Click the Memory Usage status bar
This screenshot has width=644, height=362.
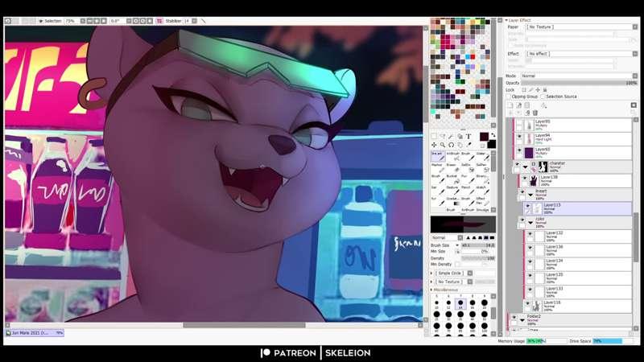tap(547, 341)
